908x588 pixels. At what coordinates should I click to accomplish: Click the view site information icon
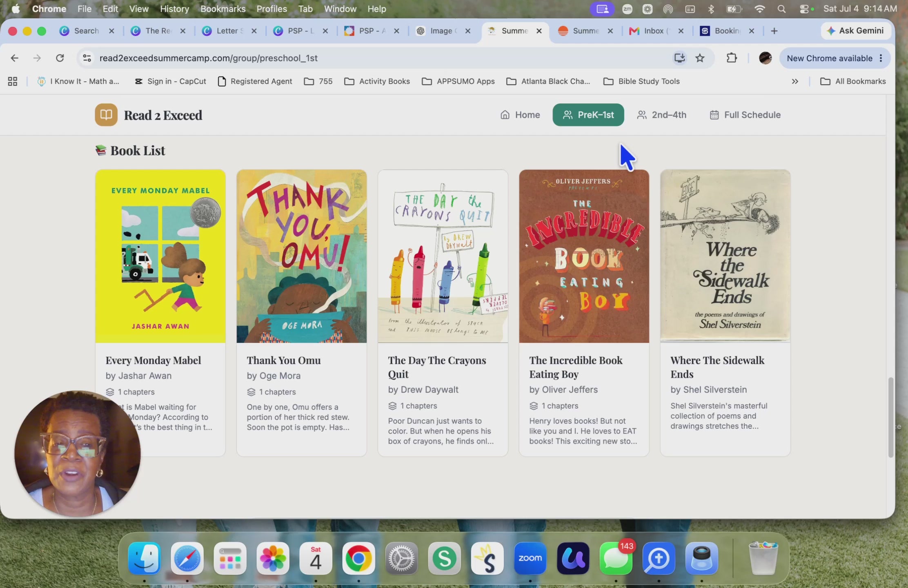tap(87, 58)
